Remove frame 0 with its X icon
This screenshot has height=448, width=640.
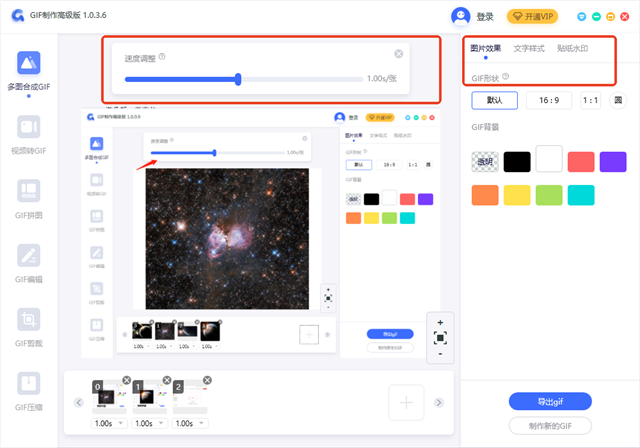pos(127,380)
